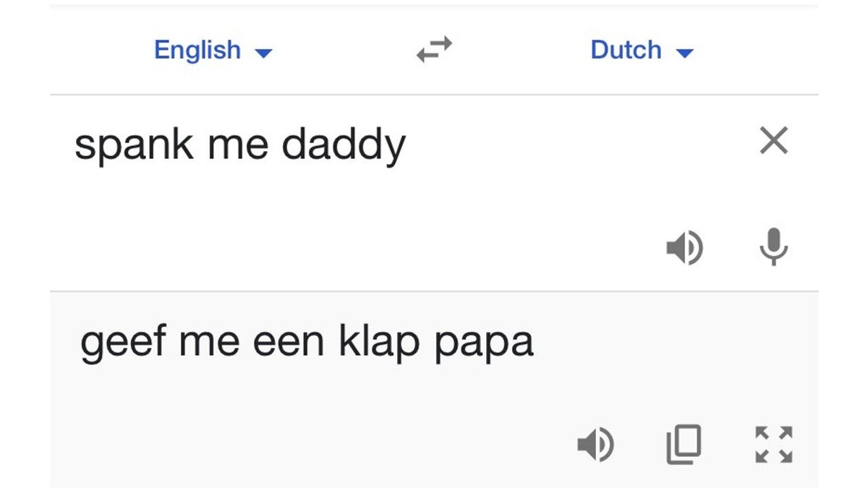This screenshot has height=488, width=868.
Task: Open fullscreen view of the translation
Action: coord(774,445)
